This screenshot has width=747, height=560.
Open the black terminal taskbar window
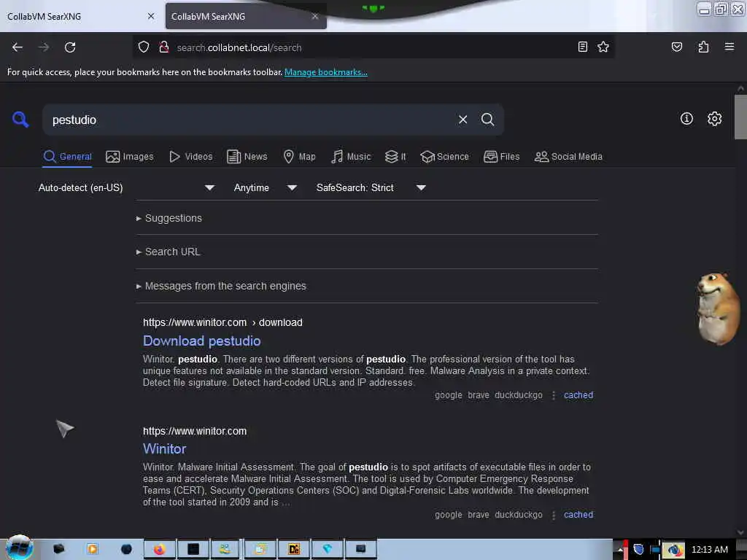pyautogui.click(x=193, y=550)
